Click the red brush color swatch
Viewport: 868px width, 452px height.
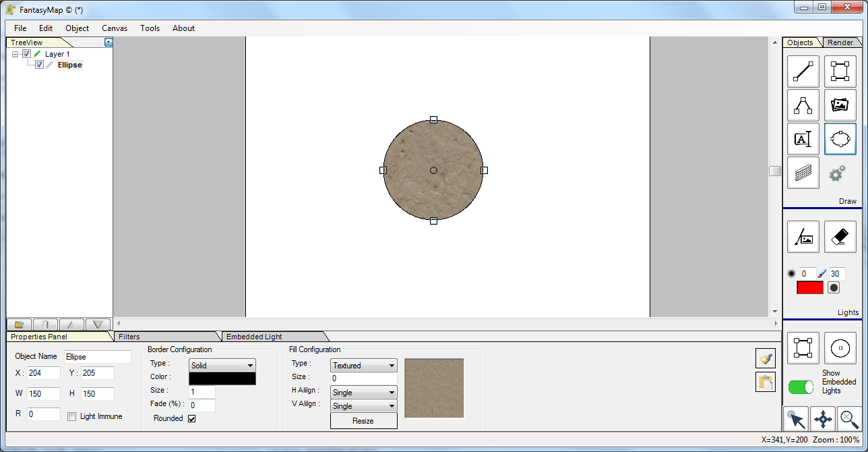pyautogui.click(x=810, y=287)
